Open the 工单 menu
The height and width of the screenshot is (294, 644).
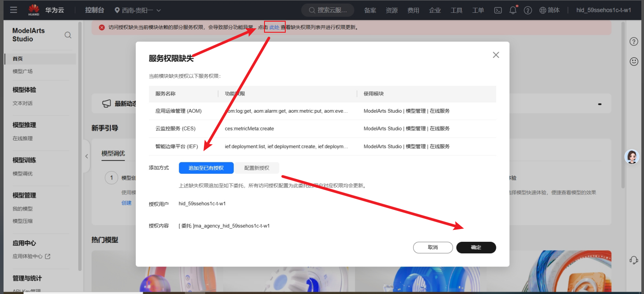tap(478, 10)
